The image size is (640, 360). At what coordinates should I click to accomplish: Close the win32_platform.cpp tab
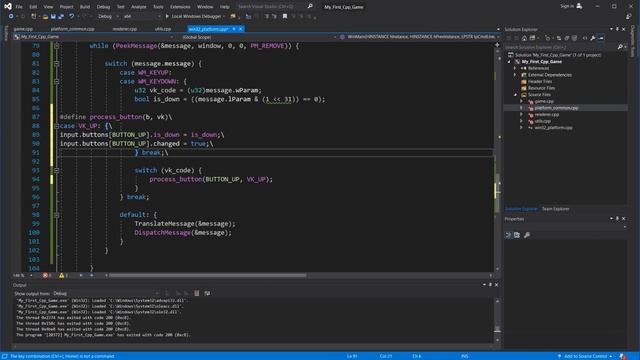point(241,29)
